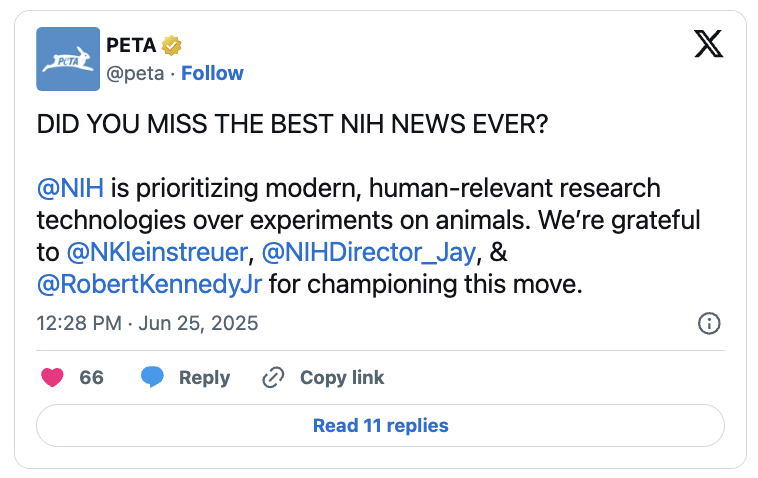Visit the @NKleinstreuer profile mention
Image resolution: width=758 pixels, height=478 pixels.
tap(157, 252)
